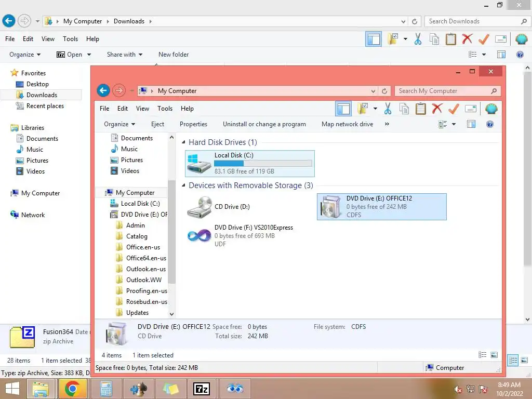532x399 pixels.
Task: Expand more commands chevron in My Computer toolbar
Action: 387,124
